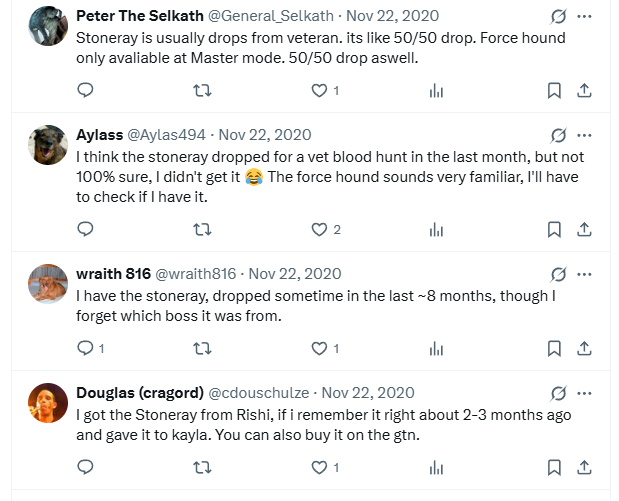
Task: Bookmark Peter The Selkath's tweet
Action: point(554,90)
